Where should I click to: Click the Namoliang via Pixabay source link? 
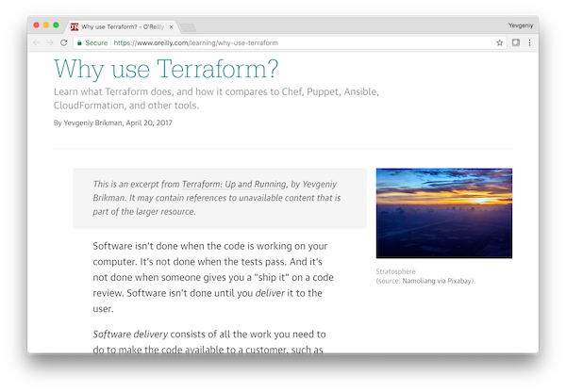pyautogui.click(x=437, y=281)
